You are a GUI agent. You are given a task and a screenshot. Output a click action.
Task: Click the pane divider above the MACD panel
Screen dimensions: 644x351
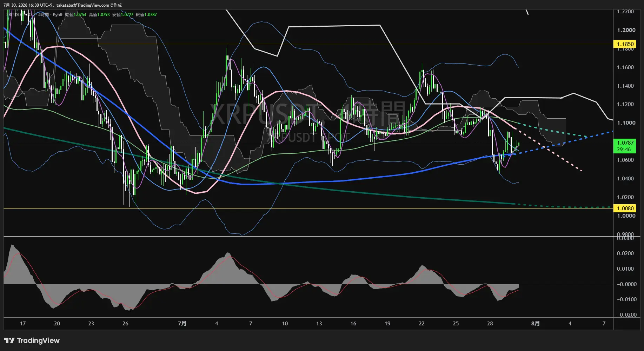click(x=308, y=237)
